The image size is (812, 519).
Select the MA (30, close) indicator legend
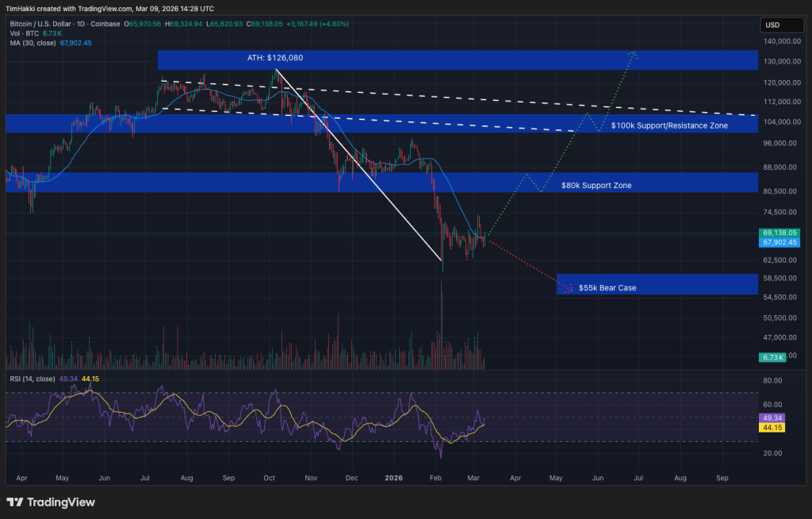tap(33, 43)
